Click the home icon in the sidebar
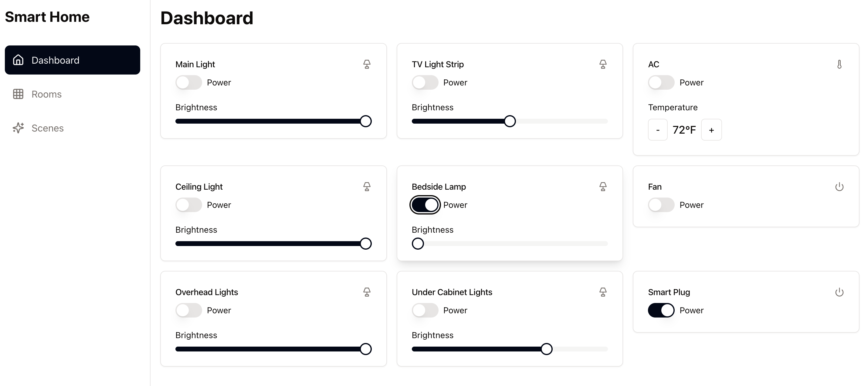Screen dimensions: 868x386 pos(18,60)
